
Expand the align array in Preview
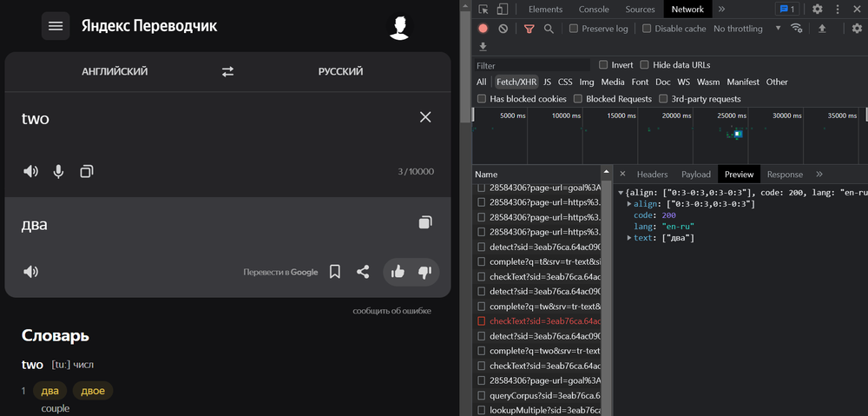pyautogui.click(x=629, y=204)
